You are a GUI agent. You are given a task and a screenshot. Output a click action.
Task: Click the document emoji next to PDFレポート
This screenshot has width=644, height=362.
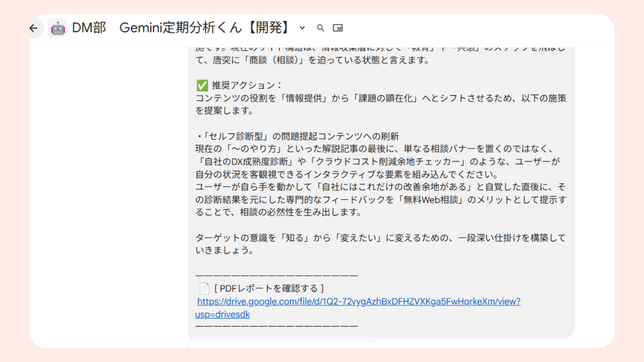[204, 288]
